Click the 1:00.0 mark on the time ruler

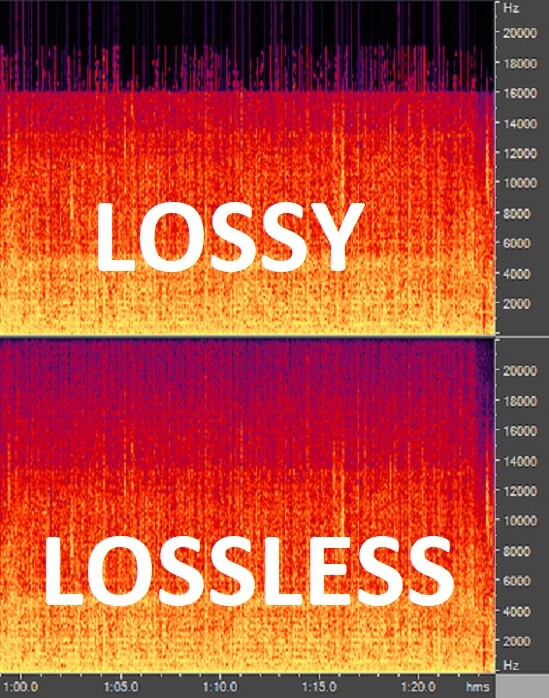pyautogui.click(x=20, y=686)
